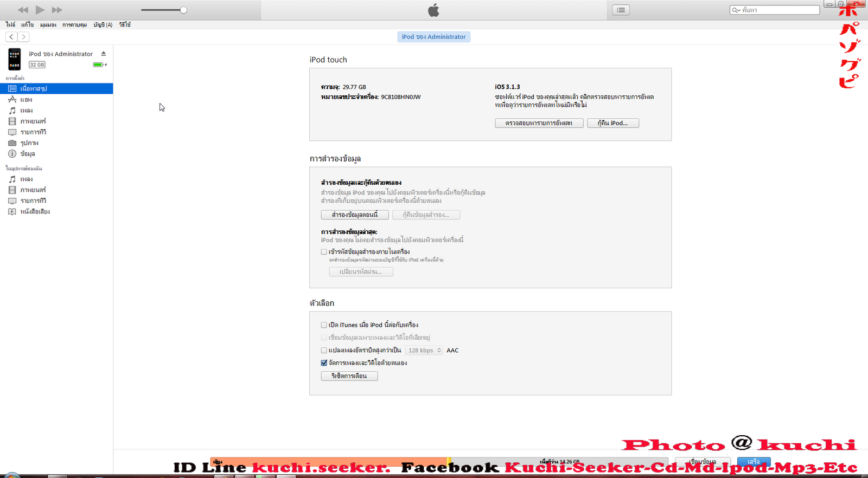This screenshot has width=868, height=478.
Task: Open the ไฟล์ menu
Action: [x=10, y=24]
